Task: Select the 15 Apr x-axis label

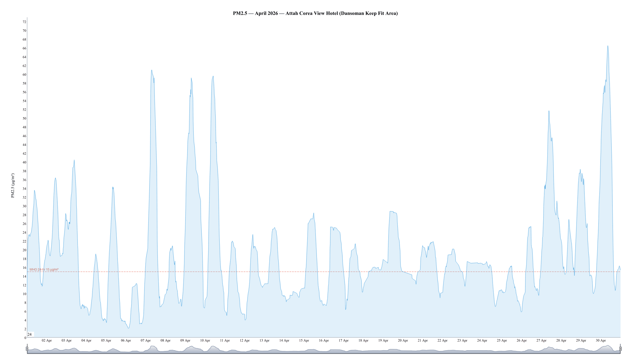Action: pos(304,340)
